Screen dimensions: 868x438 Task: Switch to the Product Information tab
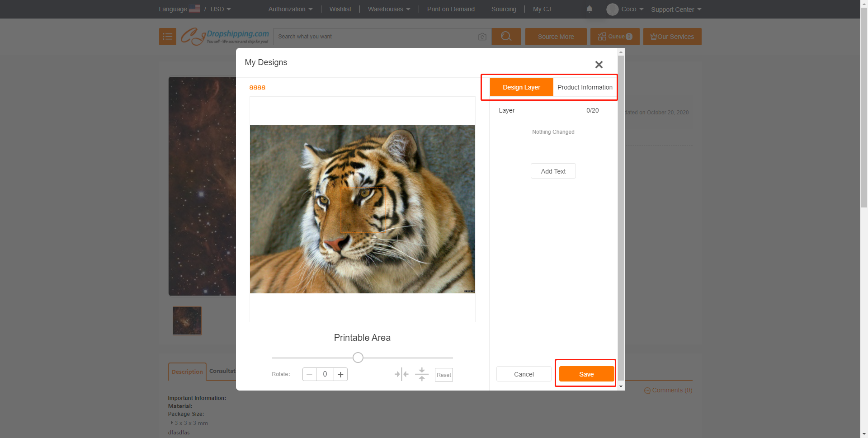[x=585, y=87]
